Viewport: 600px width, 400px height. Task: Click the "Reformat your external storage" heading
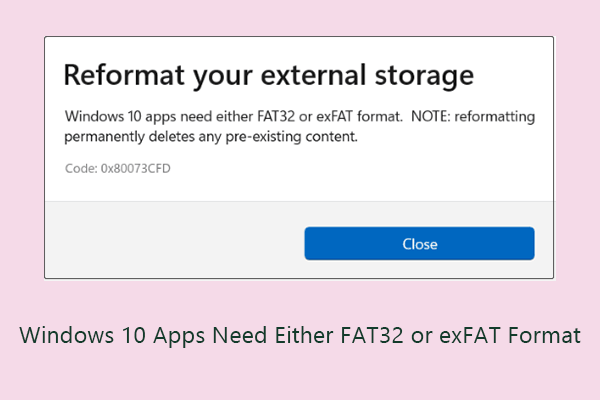tap(268, 75)
